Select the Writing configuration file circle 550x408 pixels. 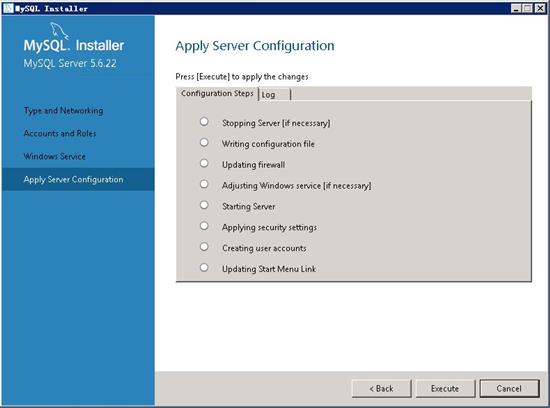[204, 142]
